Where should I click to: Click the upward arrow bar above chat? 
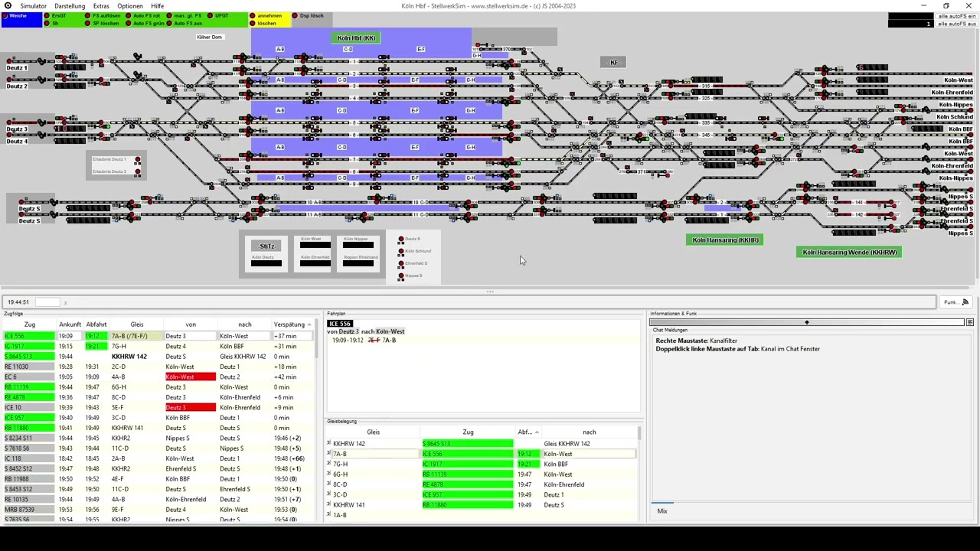tap(806, 322)
